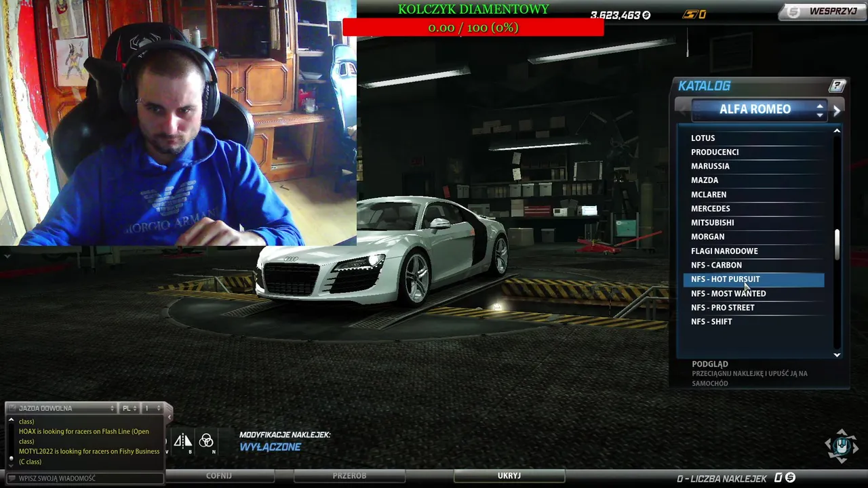The image size is (868, 488).
Task: Open the camera view control icon
Action: click(842, 445)
